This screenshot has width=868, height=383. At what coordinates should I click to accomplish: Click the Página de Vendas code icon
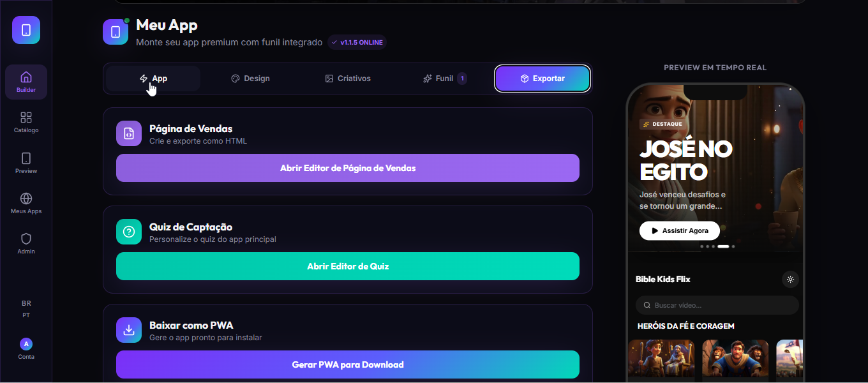click(129, 133)
